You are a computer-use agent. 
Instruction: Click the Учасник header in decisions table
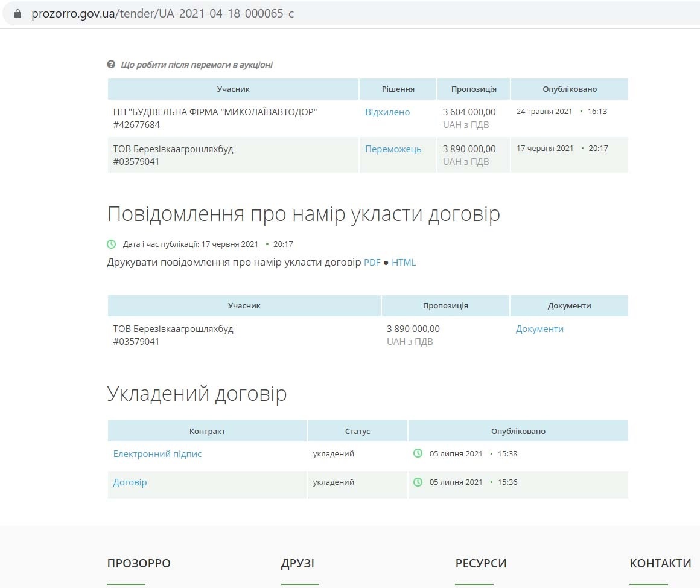tap(233, 89)
